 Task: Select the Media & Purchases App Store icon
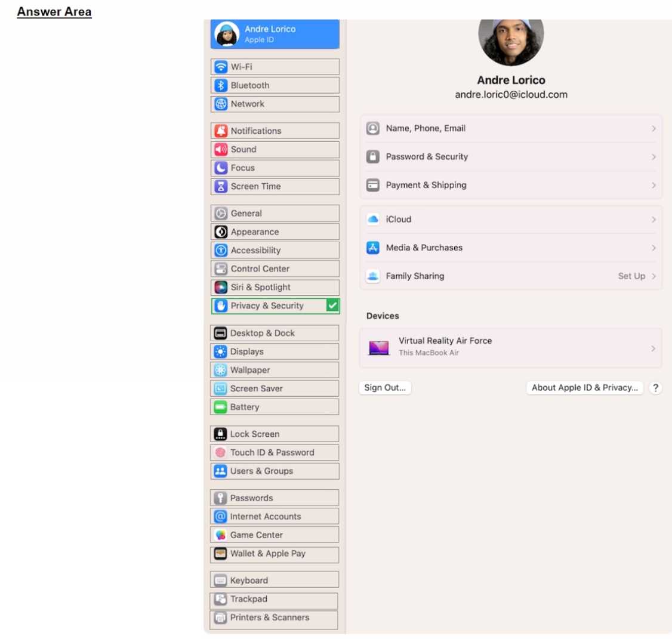[x=373, y=247]
